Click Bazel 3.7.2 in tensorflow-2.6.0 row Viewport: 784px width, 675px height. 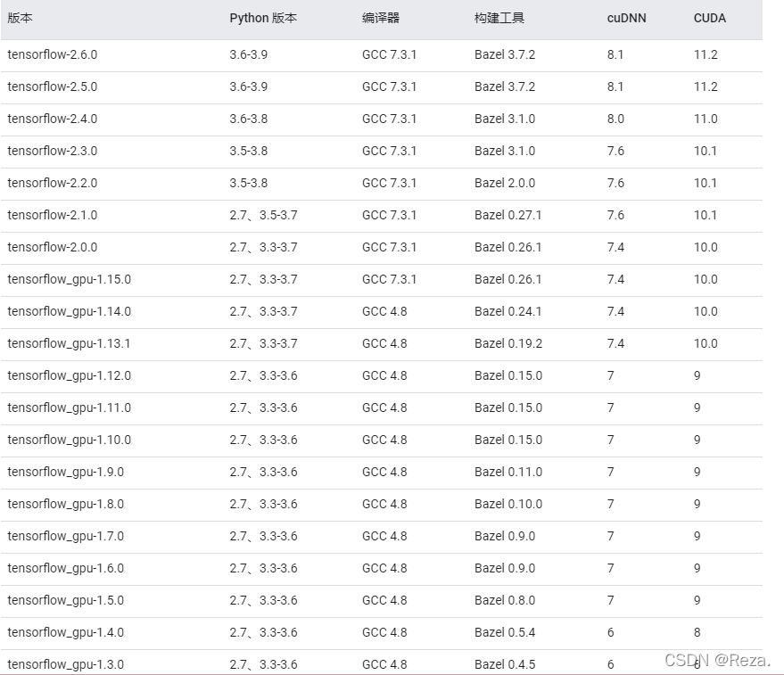click(505, 54)
